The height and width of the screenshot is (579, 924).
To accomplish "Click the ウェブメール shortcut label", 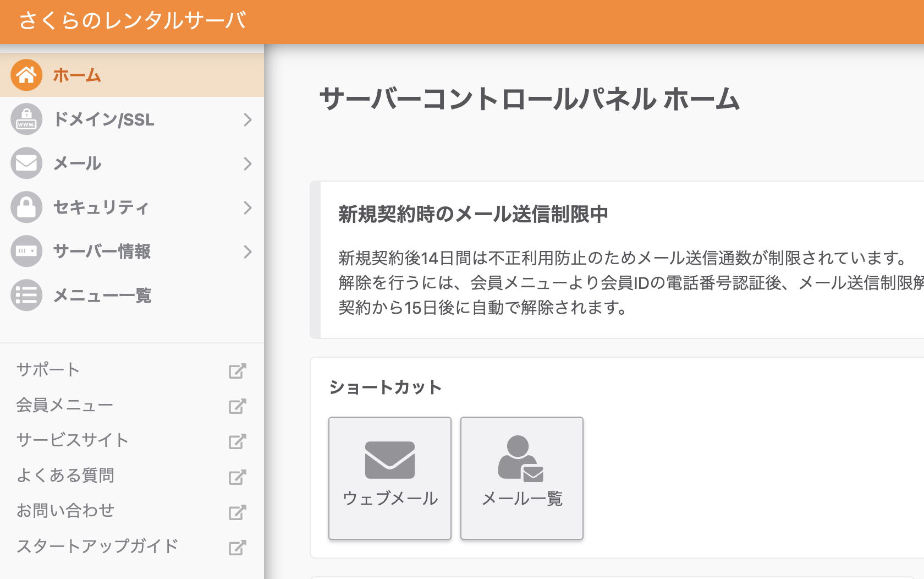I will click(390, 498).
